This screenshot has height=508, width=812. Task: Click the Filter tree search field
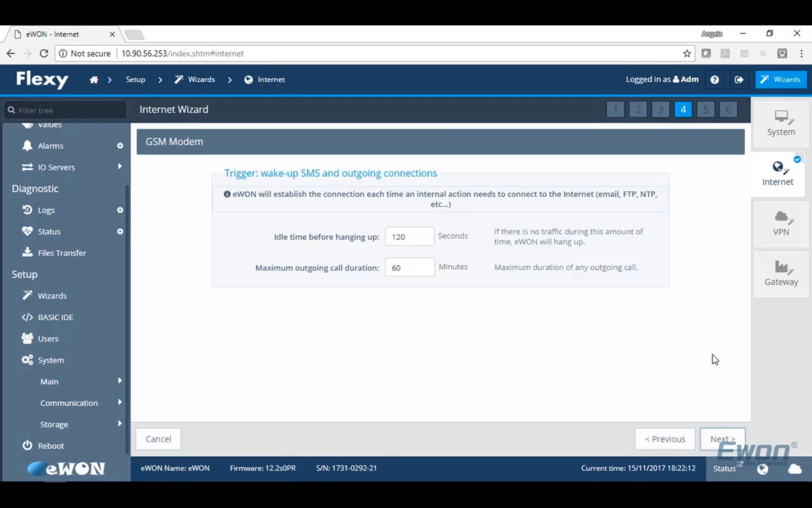point(66,110)
